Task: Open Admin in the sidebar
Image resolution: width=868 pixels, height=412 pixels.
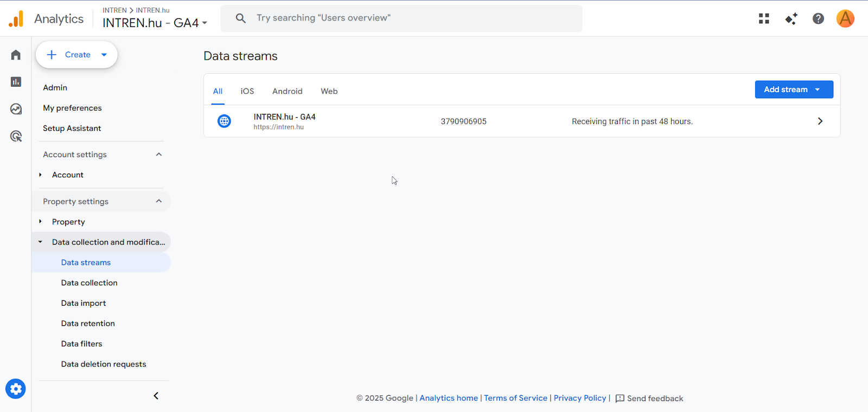Action: pos(55,88)
